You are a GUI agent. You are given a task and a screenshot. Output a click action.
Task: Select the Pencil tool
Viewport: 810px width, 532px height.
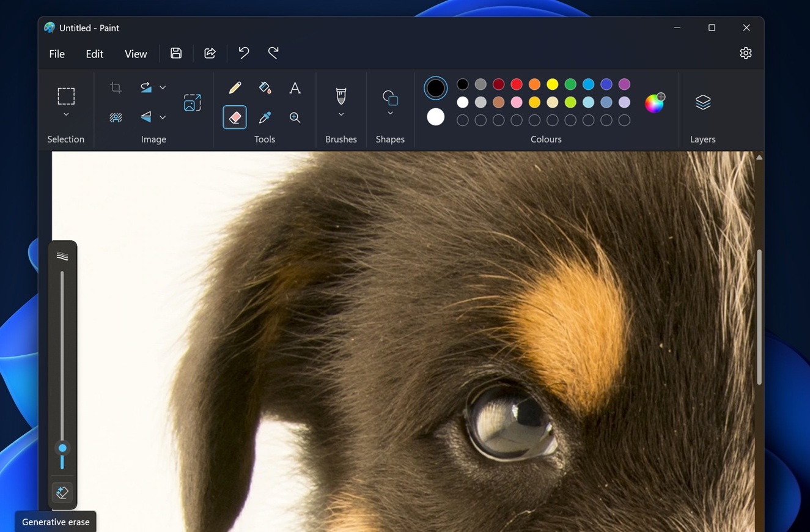tap(235, 87)
